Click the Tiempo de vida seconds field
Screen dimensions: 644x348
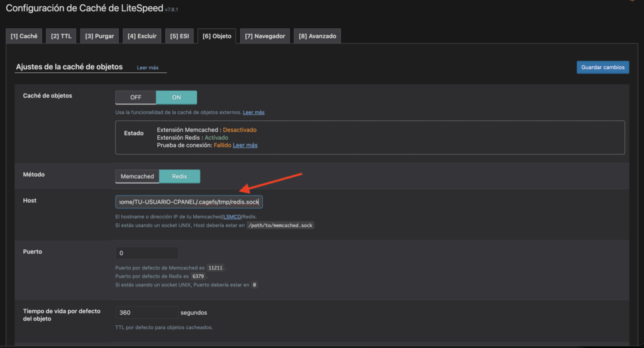point(147,313)
